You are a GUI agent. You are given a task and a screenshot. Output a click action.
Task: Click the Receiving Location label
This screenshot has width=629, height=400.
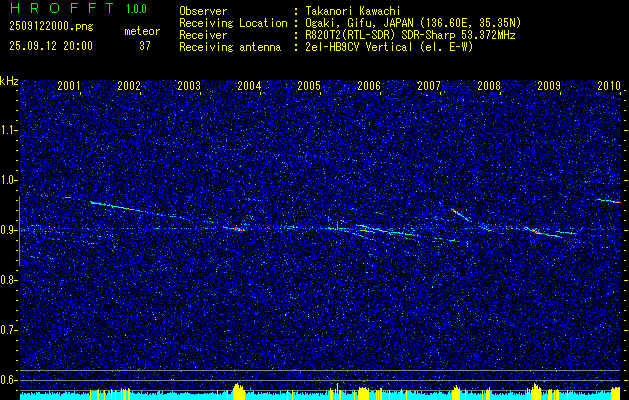233,23
